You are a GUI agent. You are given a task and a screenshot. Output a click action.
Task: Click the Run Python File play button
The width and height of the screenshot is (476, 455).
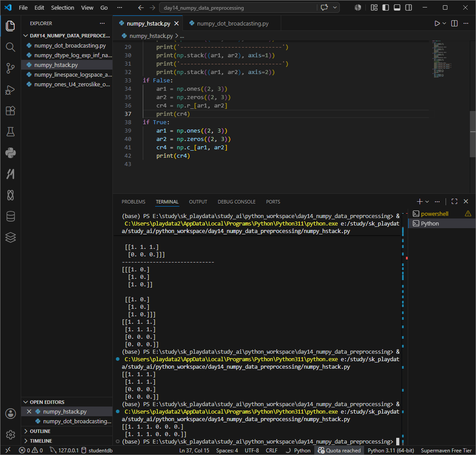pyautogui.click(x=437, y=23)
